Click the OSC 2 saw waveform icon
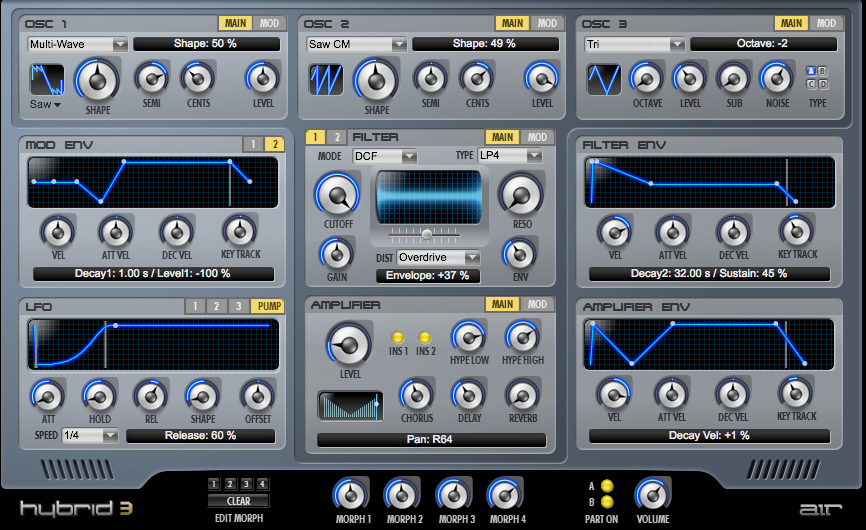 click(326, 79)
